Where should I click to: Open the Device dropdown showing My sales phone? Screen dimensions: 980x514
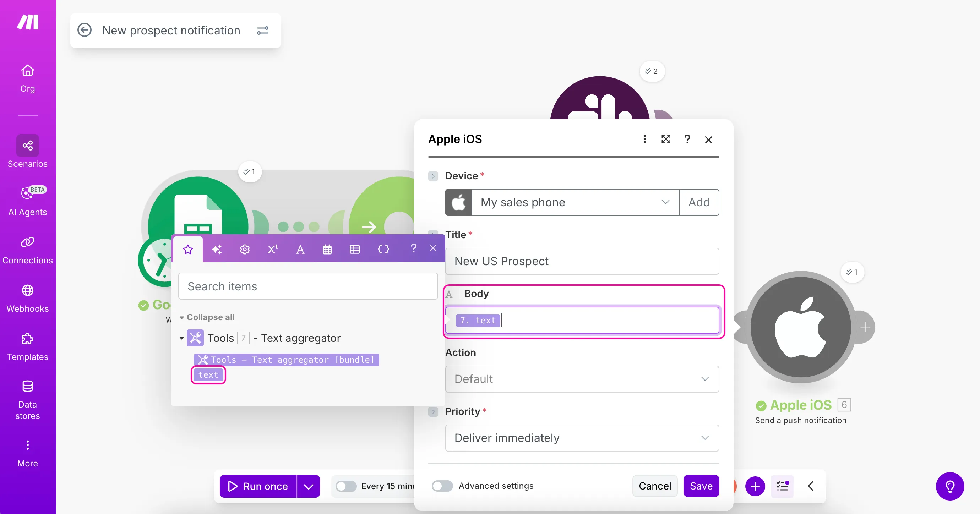(x=575, y=202)
